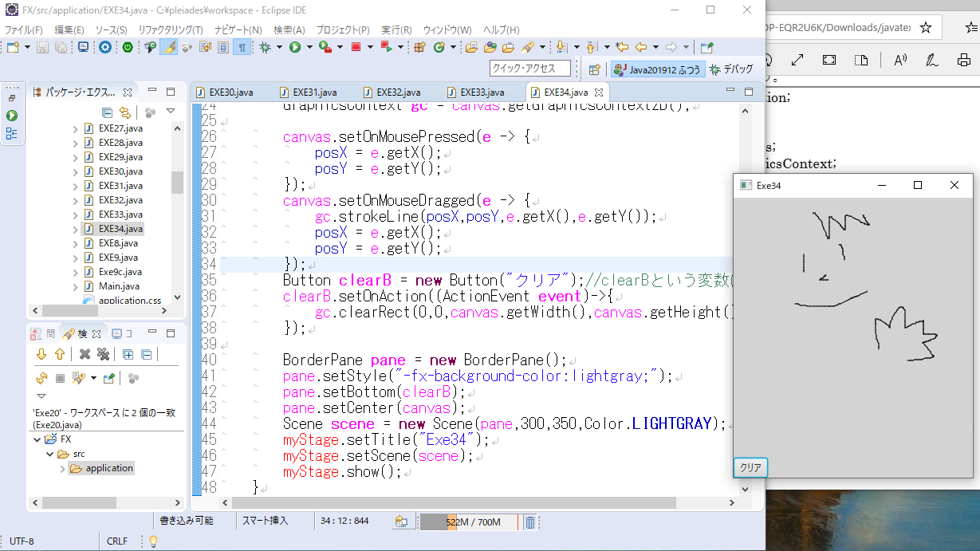Viewport: 980px width, 551px height.
Task: Click the クイック・アクセス search field
Action: click(529, 69)
